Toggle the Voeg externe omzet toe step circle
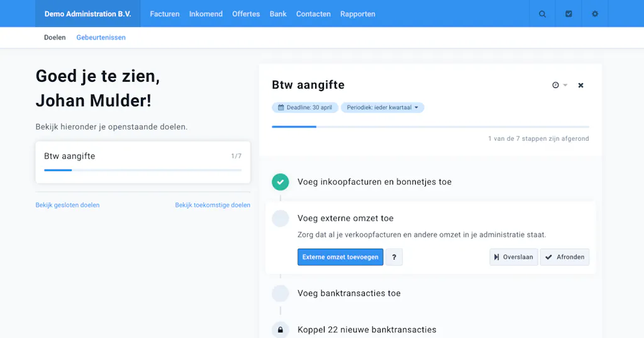This screenshot has height=338, width=644. (280, 219)
